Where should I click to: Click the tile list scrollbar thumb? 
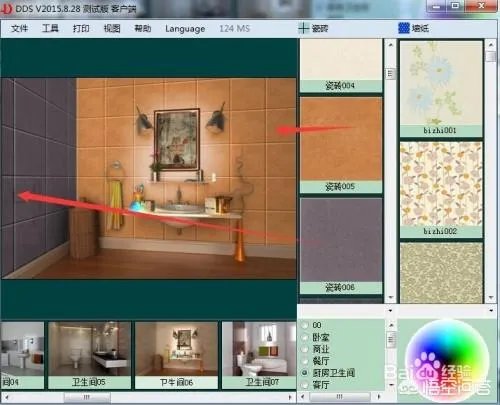(x=391, y=74)
